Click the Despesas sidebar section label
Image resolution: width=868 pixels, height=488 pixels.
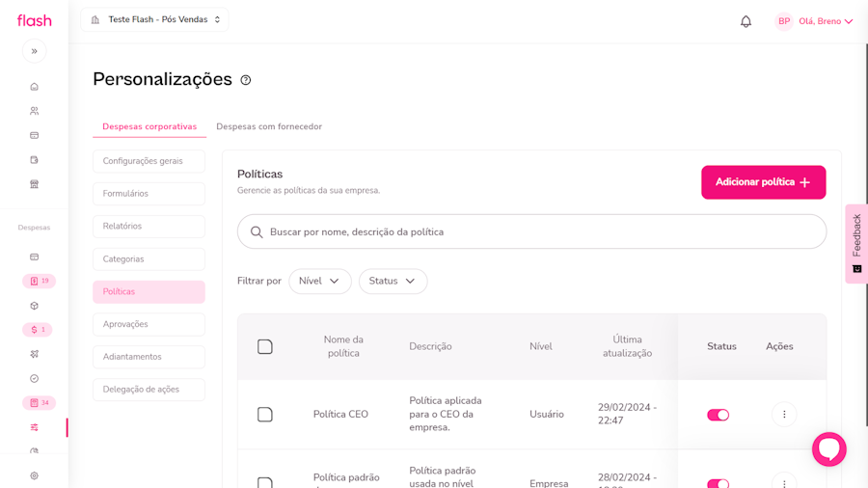(35, 228)
